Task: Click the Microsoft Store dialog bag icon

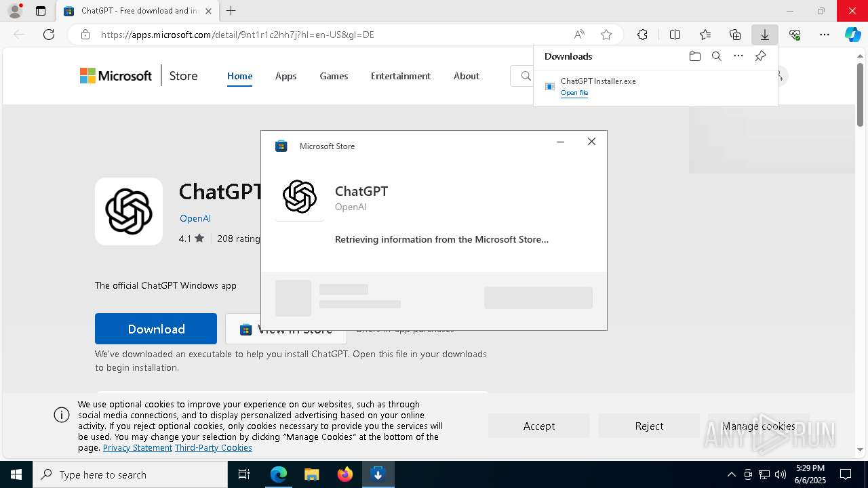Action: pyautogui.click(x=281, y=146)
